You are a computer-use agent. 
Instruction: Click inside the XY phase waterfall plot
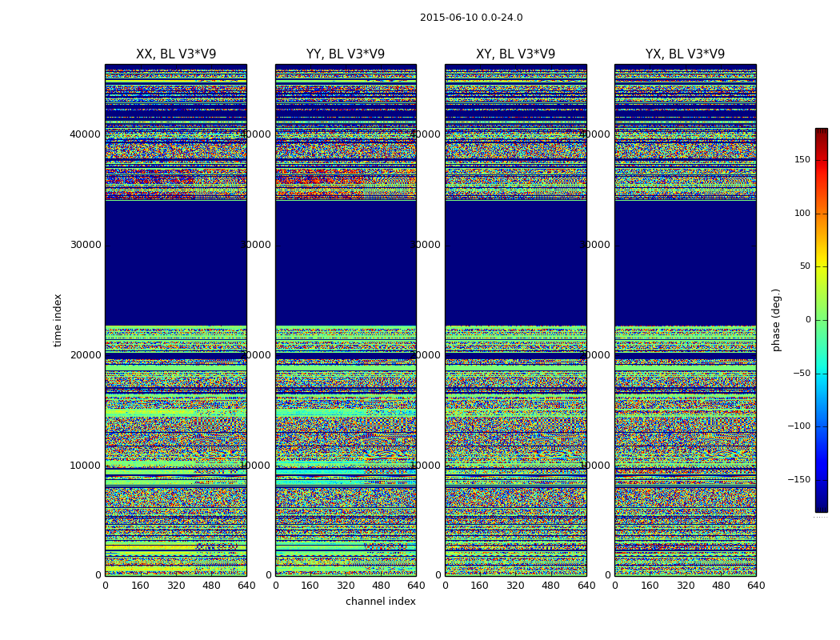[x=515, y=320]
